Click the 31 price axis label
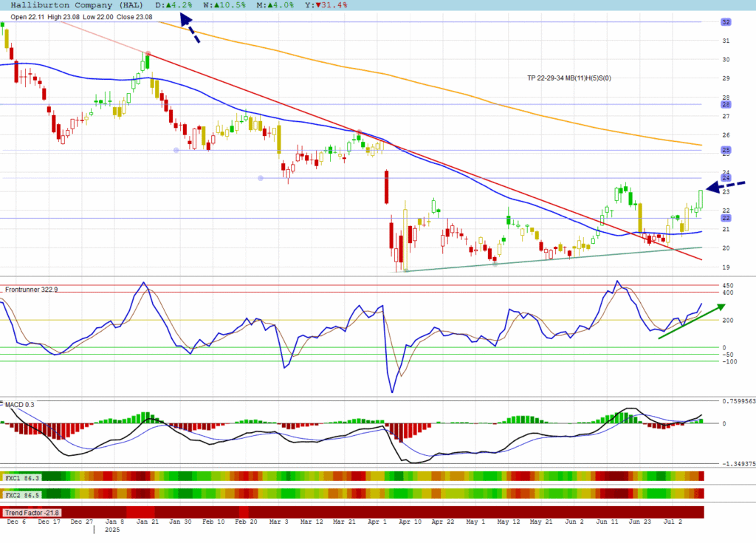The image size is (756, 543). coord(726,41)
